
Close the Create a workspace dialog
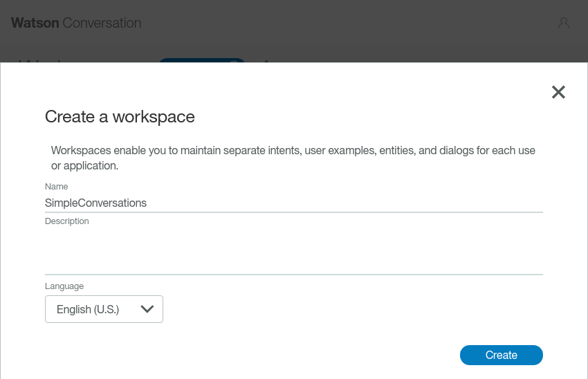(x=558, y=92)
